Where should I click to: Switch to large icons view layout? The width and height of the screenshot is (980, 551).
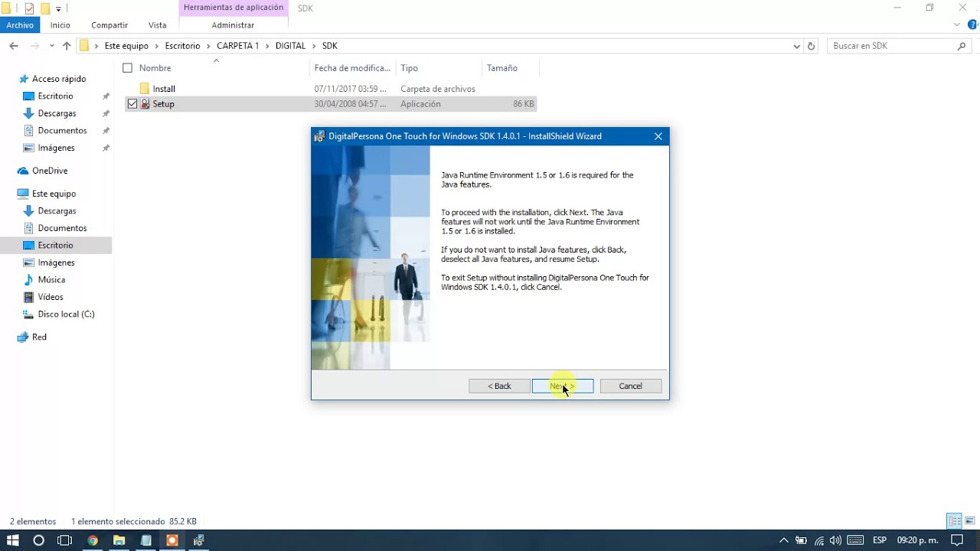click(969, 521)
